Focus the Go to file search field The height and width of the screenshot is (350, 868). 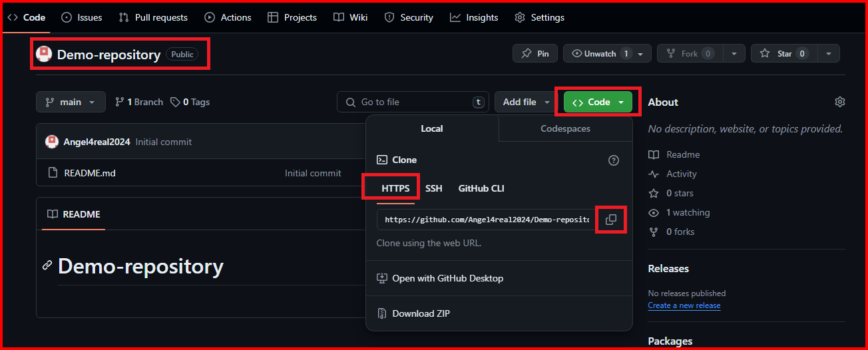413,102
